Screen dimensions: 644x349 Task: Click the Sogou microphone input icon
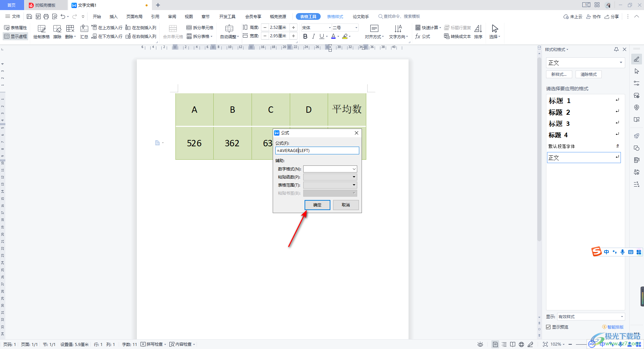[x=623, y=252]
